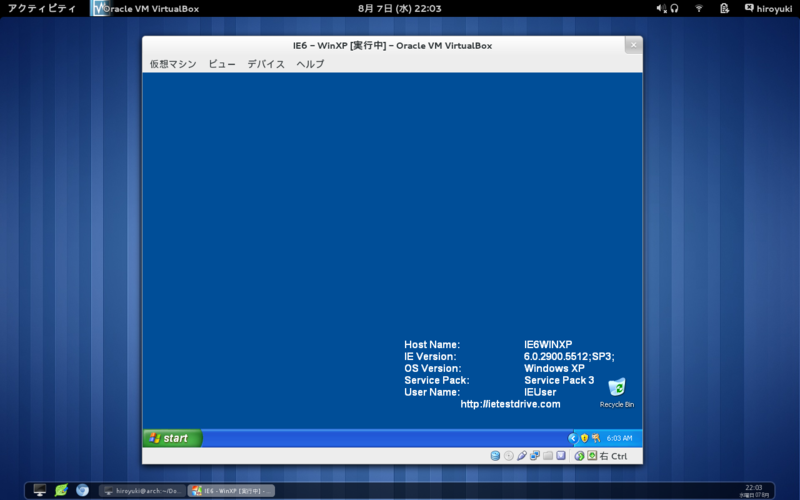Click the headphones icon in top bar
The width and height of the screenshot is (800, 500).
click(x=674, y=8)
